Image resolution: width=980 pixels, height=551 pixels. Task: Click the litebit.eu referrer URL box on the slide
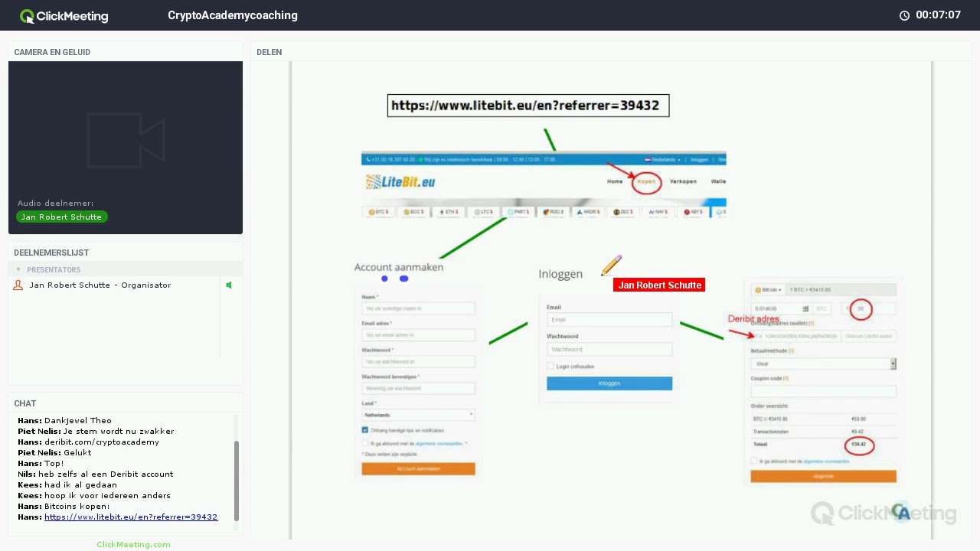click(x=528, y=106)
